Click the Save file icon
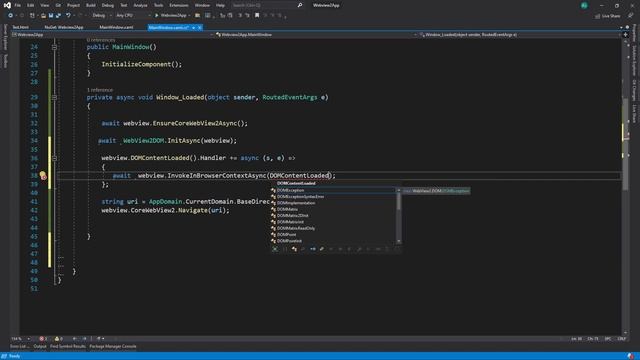 tap(51, 16)
